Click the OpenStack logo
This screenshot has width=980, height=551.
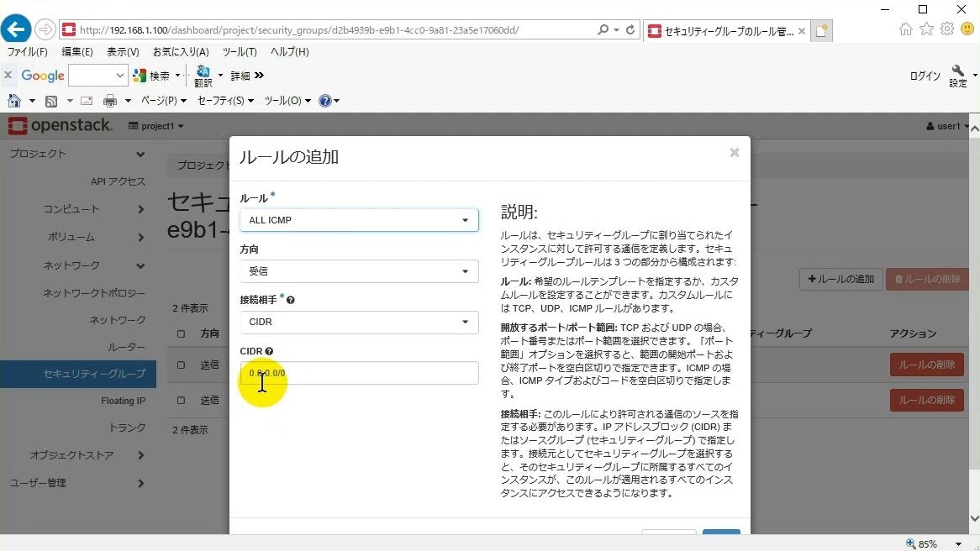pos(60,125)
